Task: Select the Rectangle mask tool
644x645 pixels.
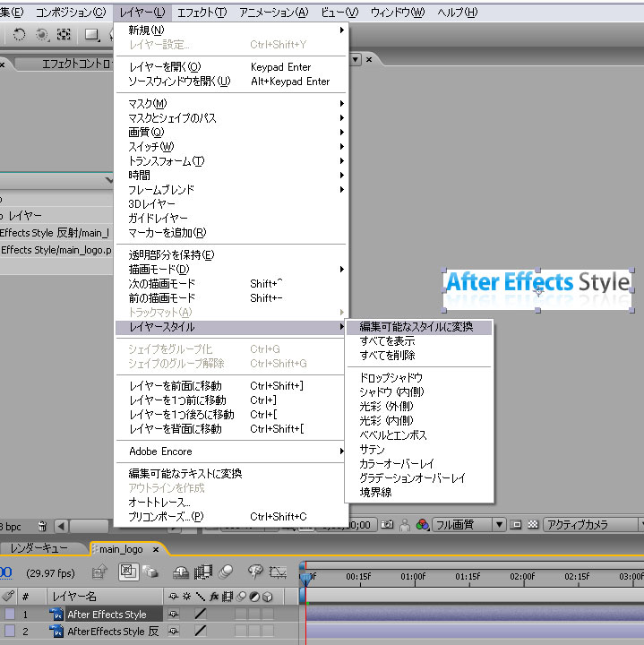Action: click(91, 35)
